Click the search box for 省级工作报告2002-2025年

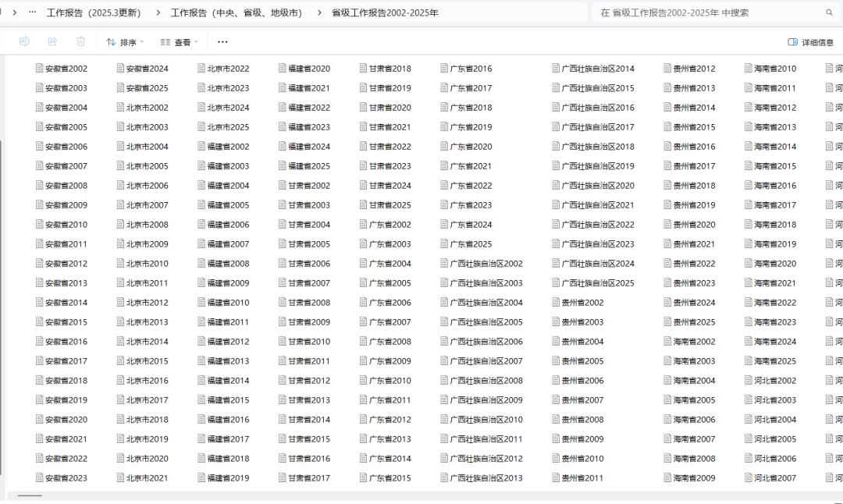[702, 12]
